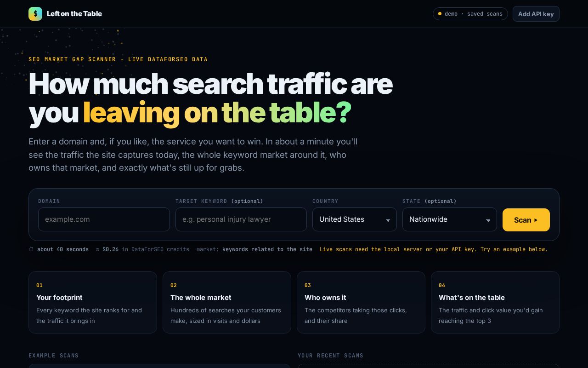
Task: Open the Country dropdown showing United States
Action: tap(355, 219)
